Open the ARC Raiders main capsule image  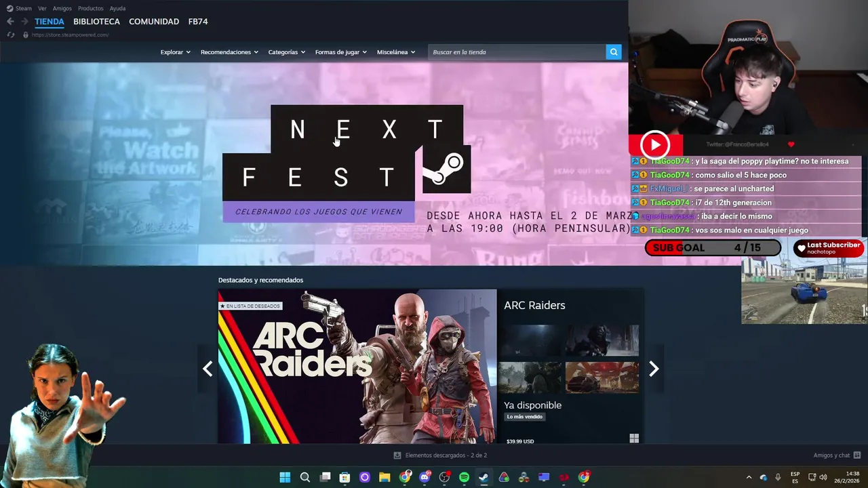tap(357, 367)
